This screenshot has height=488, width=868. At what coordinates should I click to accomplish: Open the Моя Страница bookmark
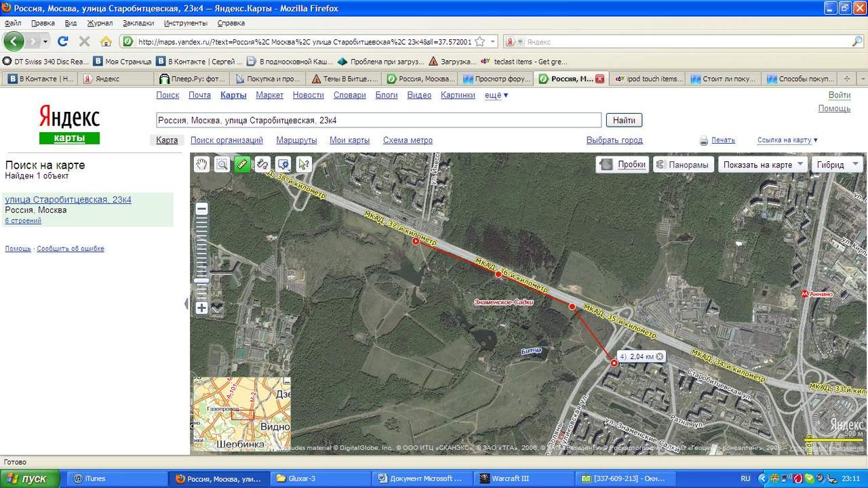point(123,61)
